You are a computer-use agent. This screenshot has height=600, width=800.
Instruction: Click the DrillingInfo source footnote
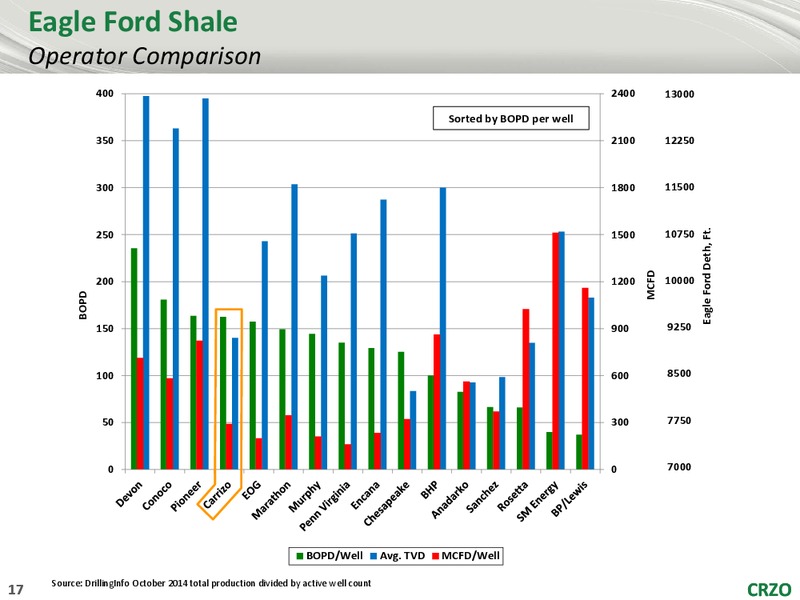(211, 583)
